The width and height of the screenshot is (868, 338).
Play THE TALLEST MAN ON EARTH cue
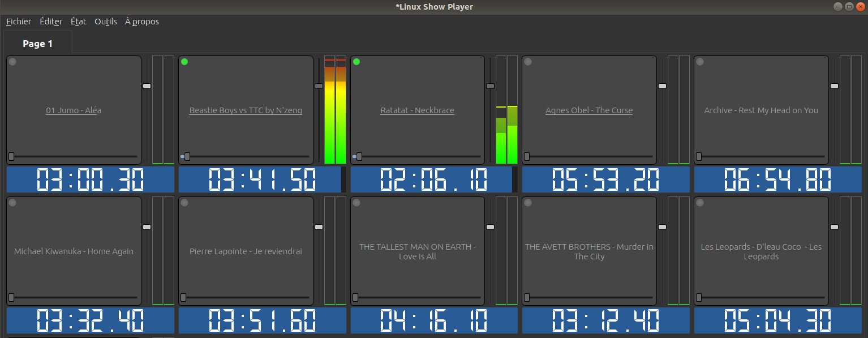click(418, 251)
